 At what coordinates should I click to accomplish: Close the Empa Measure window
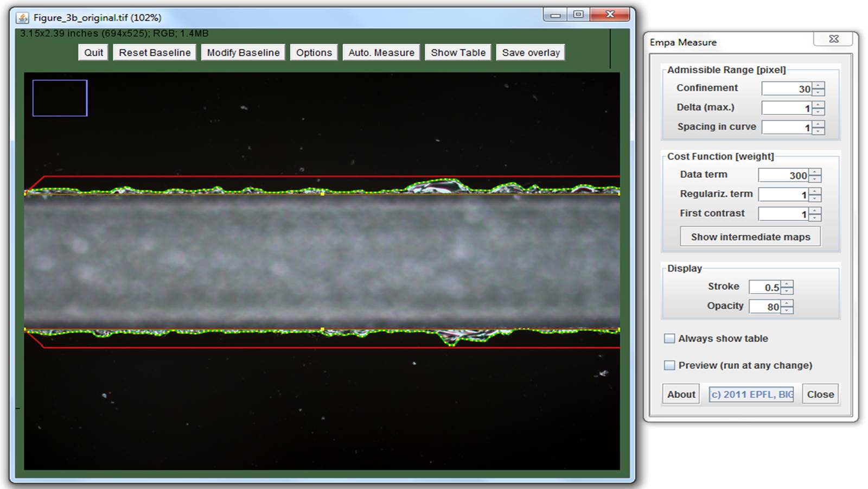tap(834, 39)
